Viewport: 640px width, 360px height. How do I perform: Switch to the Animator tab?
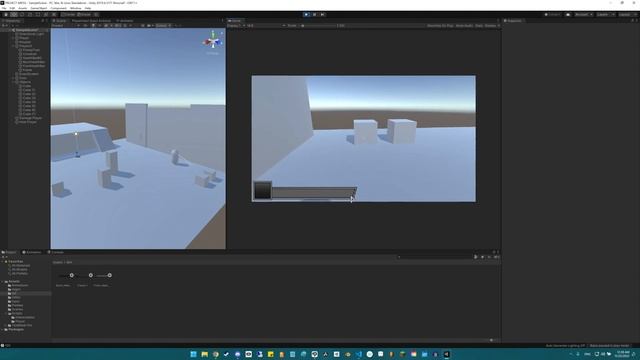(125, 20)
